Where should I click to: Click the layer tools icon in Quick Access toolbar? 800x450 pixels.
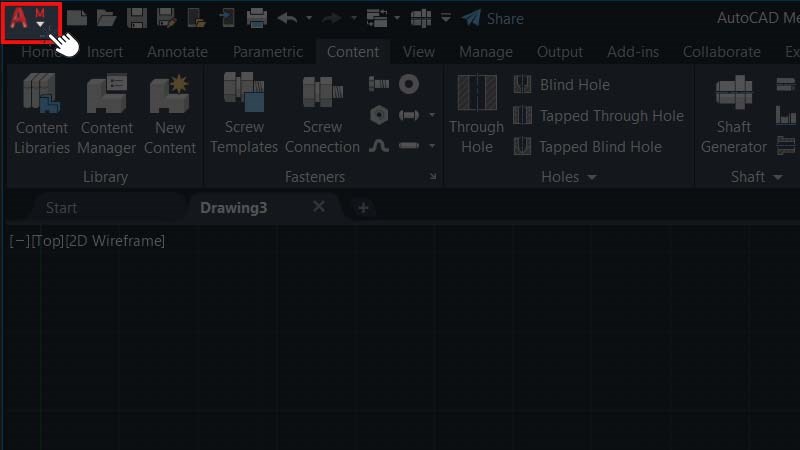click(377, 18)
